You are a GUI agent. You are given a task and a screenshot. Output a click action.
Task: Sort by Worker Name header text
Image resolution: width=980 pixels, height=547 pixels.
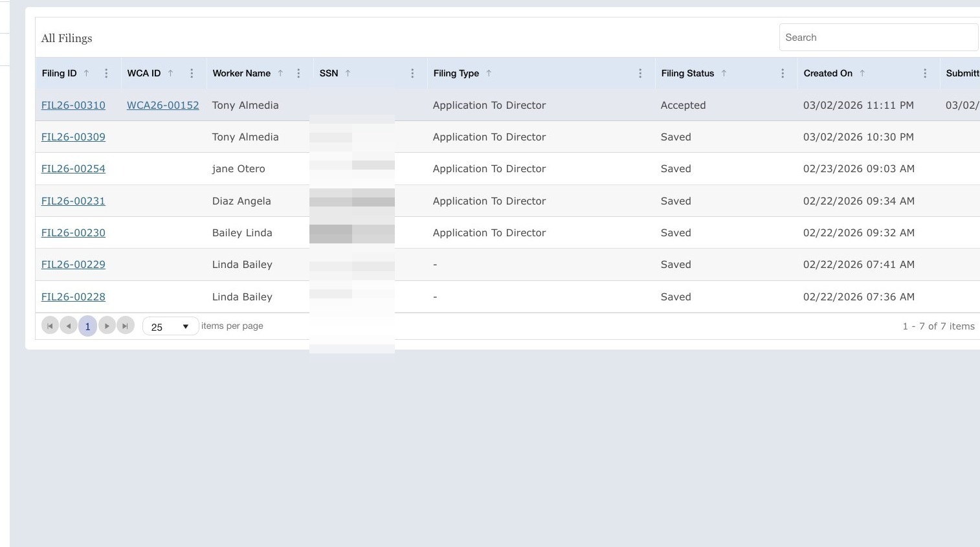(241, 73)
